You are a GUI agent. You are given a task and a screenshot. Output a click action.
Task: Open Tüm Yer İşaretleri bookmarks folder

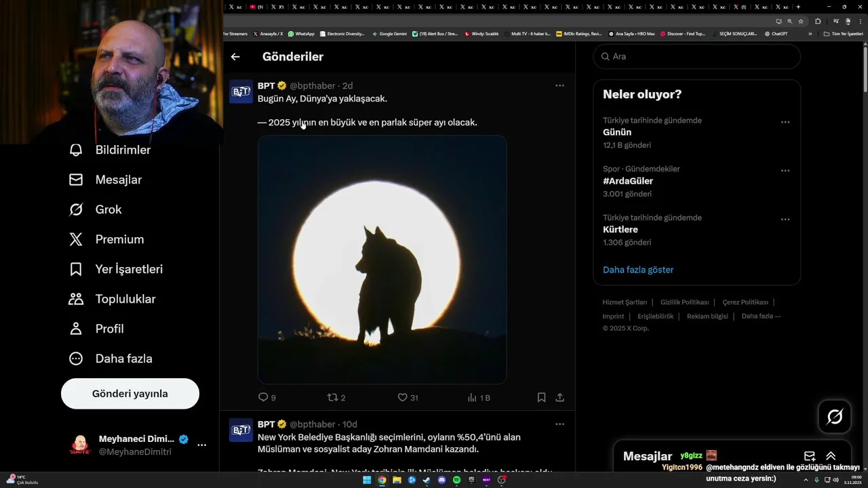pos(844,34)
